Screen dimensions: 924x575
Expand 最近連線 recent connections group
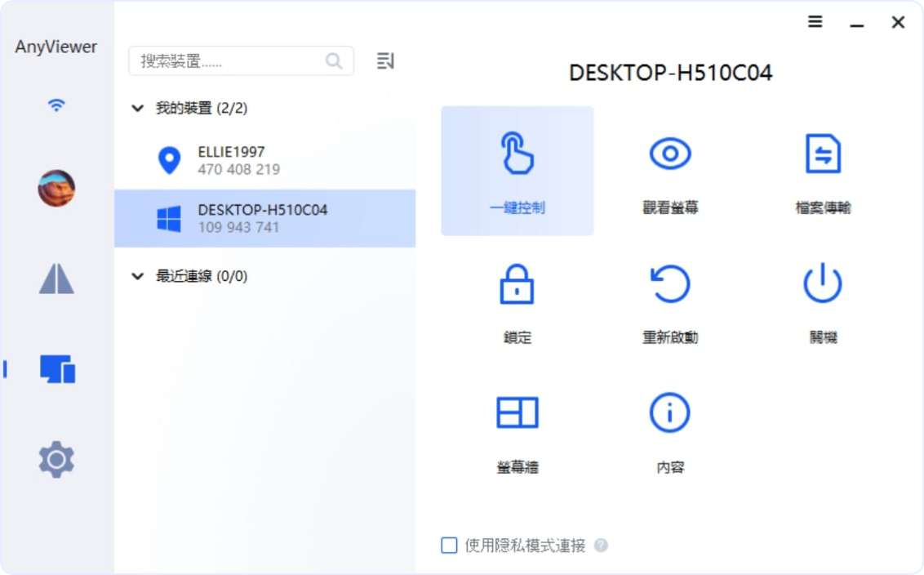137,276
